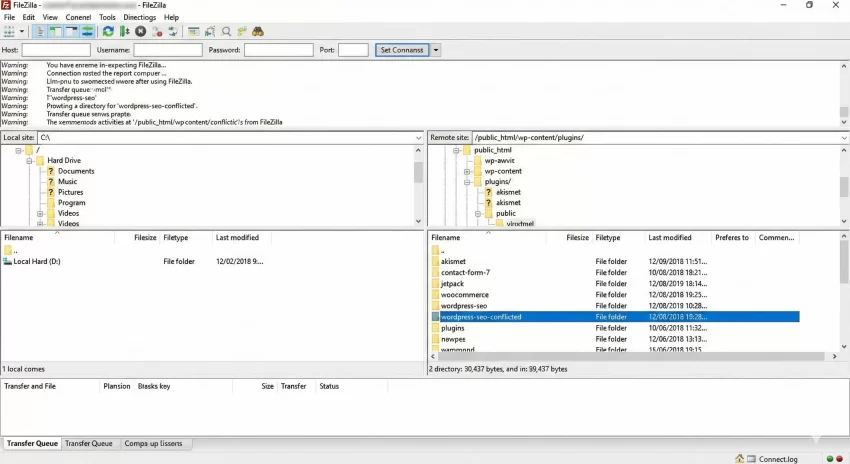
Task: Expand the Videos node in local tree
Action: pyautogui.click(x=40, y=214)
